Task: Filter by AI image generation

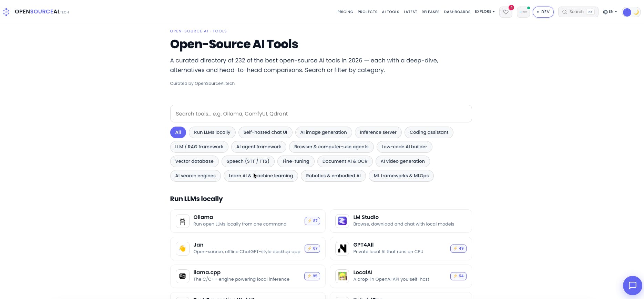Action: point(324,132)
